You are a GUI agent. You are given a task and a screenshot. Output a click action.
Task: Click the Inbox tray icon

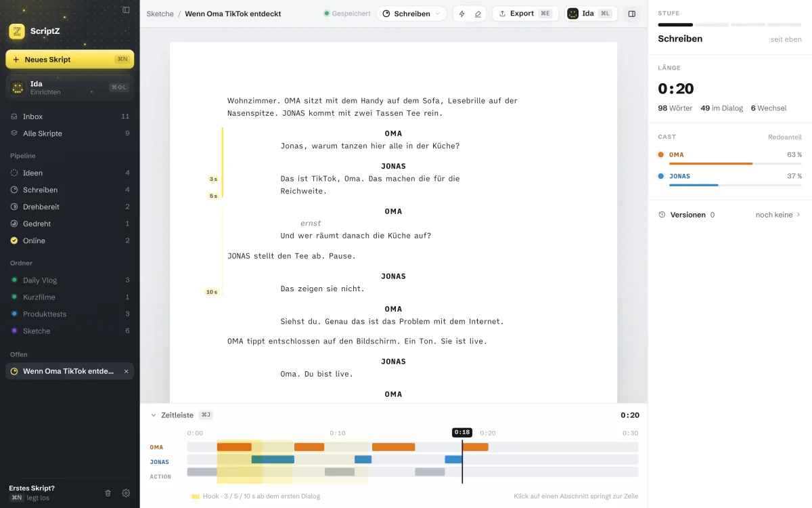(14, 117)
